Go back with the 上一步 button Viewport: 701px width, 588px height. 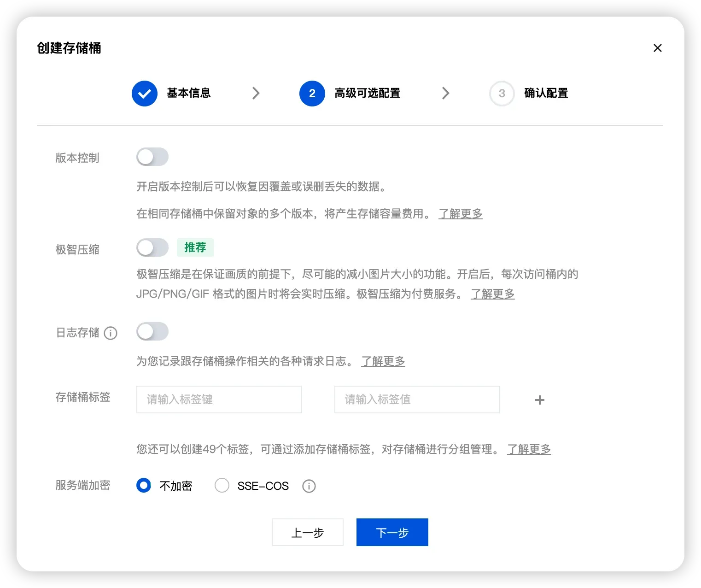pos(307,533)
